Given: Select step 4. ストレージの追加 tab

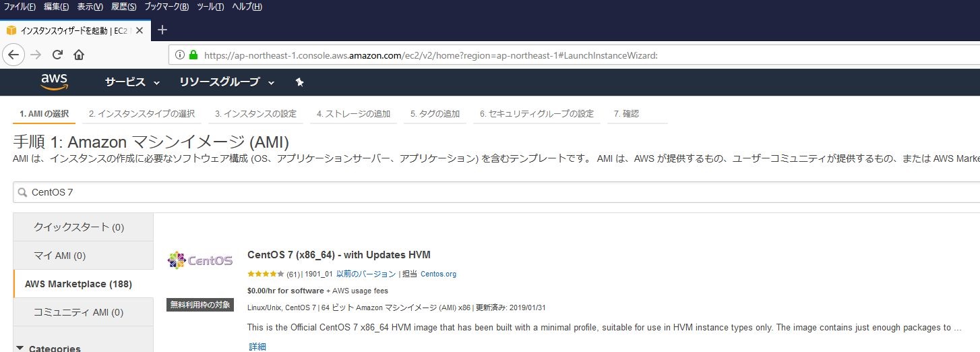Looking at the screenshot, I should click(353, 114).
